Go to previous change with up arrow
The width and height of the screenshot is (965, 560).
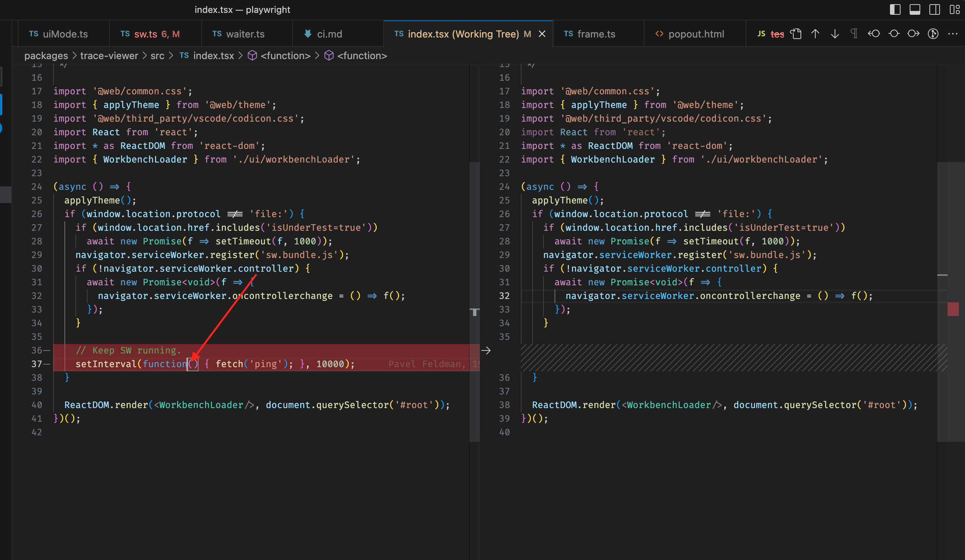(x=815, y=34)
